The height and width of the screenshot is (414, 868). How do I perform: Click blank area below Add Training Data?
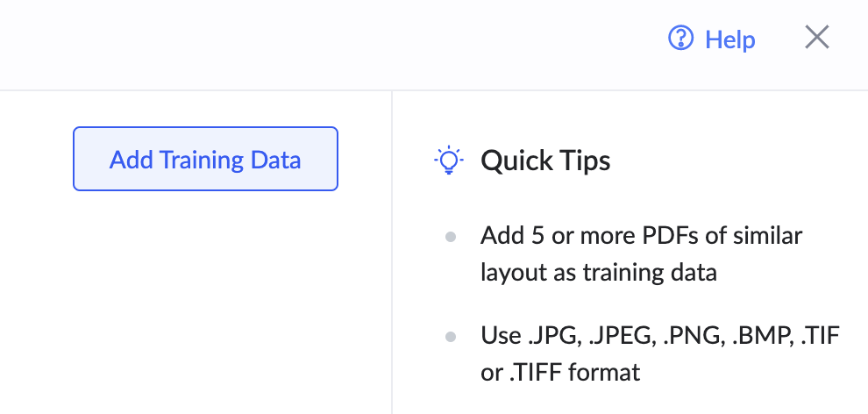tap(205, 298)
